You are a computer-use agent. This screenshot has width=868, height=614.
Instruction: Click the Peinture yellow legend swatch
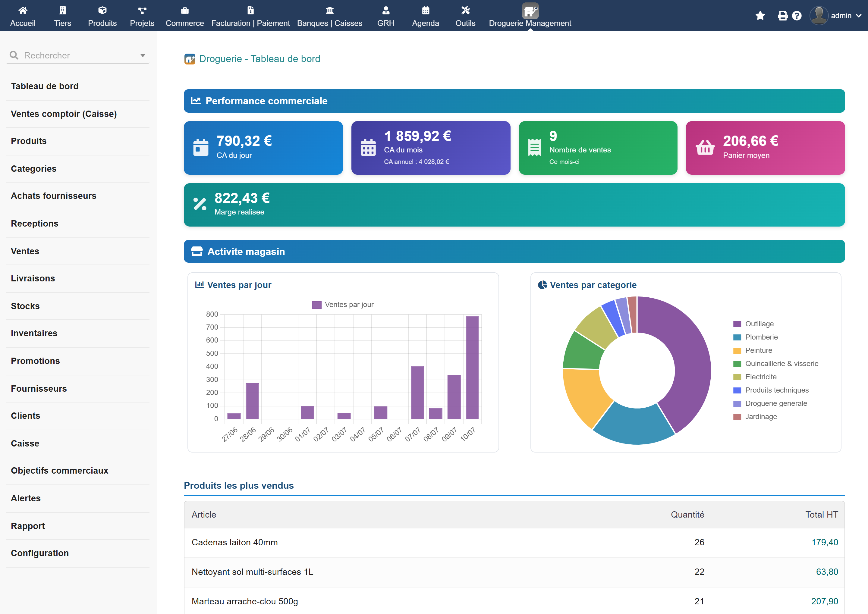pyautogui.click(x=737, y=350)
